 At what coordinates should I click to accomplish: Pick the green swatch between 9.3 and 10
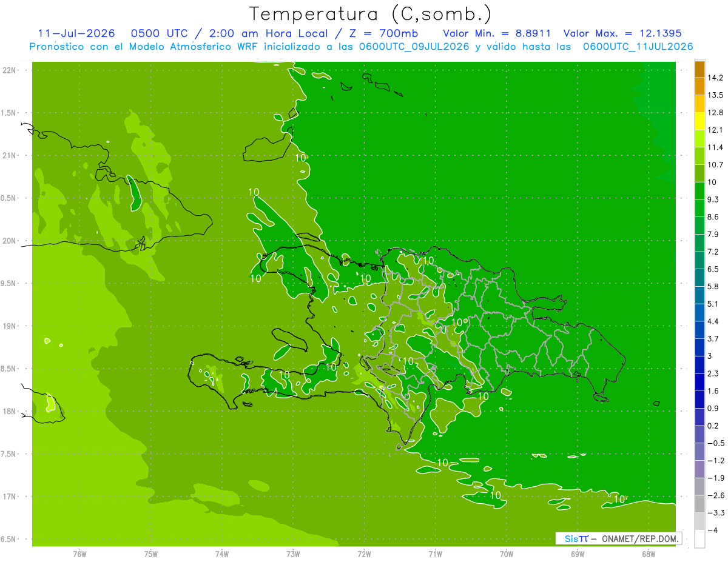(x=699, y=191)
